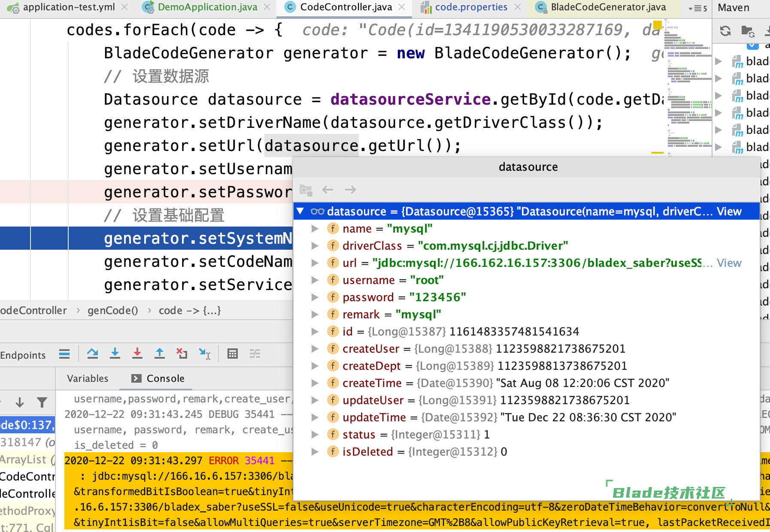Close the application-test.yml tab
The height and width of the screenshot is (532, 770).
124,7
